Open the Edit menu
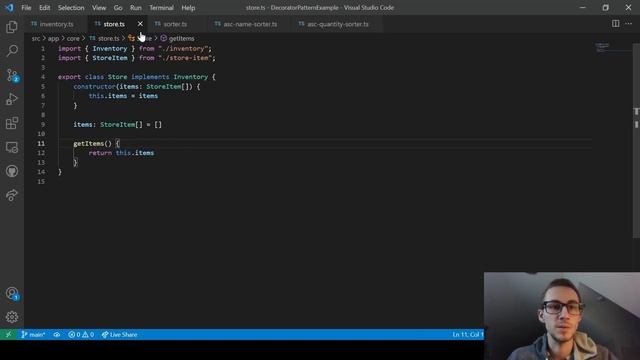This screenshot has height=360, width=640. (44, 8)
